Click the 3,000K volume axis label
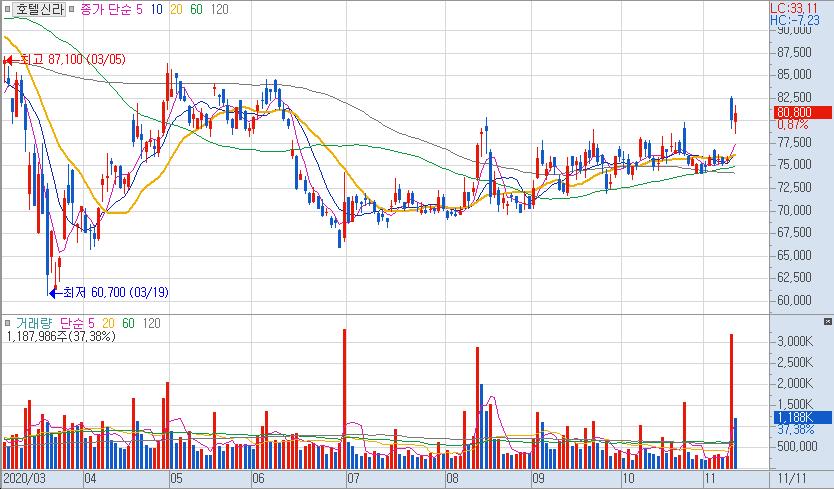 tap(795, 341)
